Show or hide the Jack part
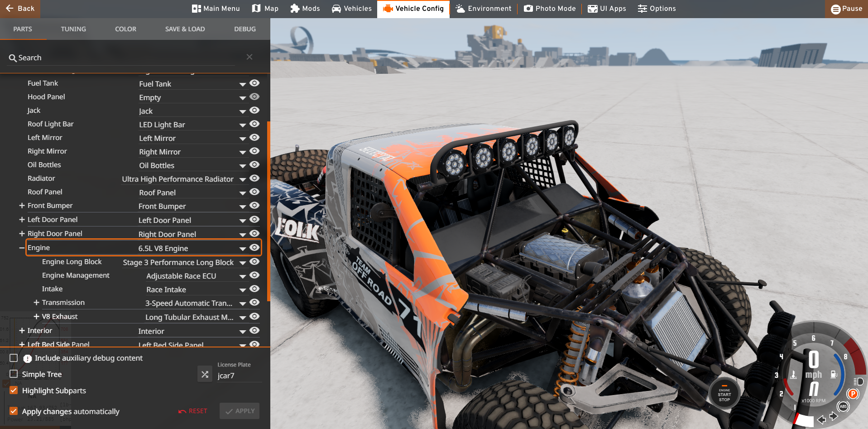 click(x=254, y=110)
